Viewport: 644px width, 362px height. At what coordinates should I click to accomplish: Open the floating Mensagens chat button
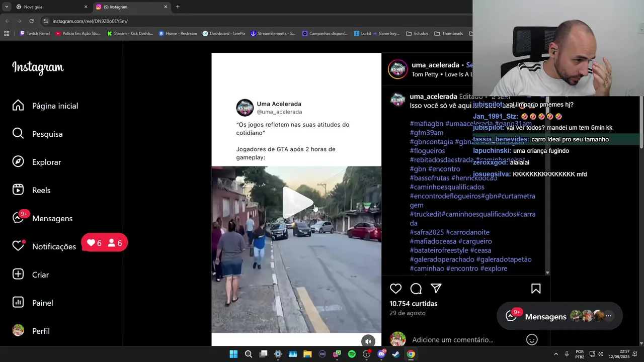(559, 316)
